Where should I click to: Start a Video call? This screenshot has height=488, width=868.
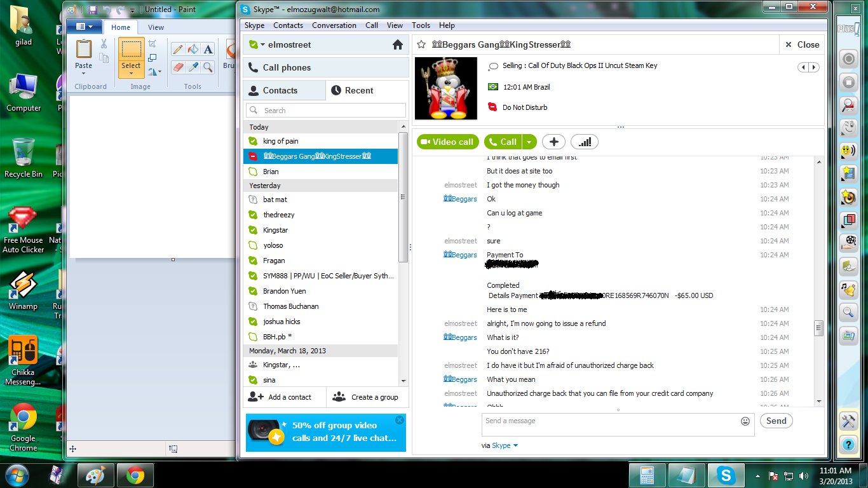click(447, 142)
